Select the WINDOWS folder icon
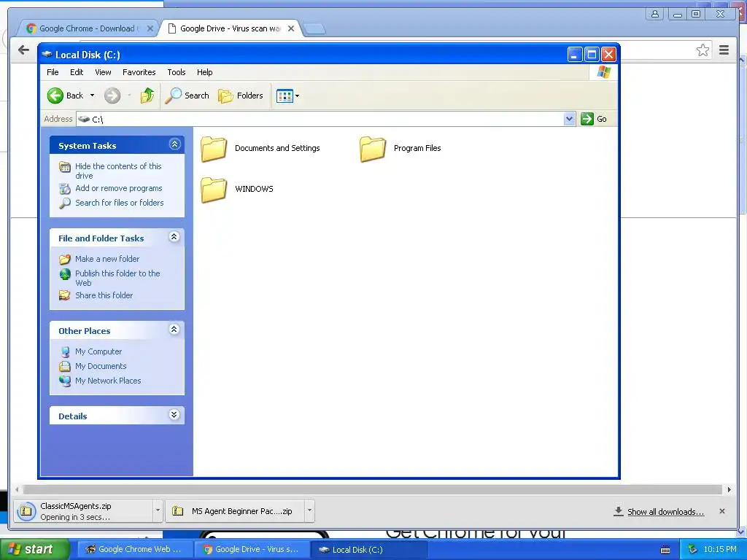Image resolution: width=747 pixels, height=560 pixels. pyautogui.click(x=214, y=190)
